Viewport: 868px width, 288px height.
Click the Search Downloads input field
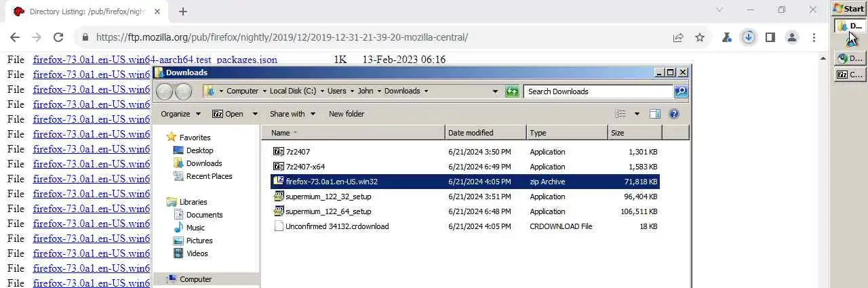tap(599, 91)
